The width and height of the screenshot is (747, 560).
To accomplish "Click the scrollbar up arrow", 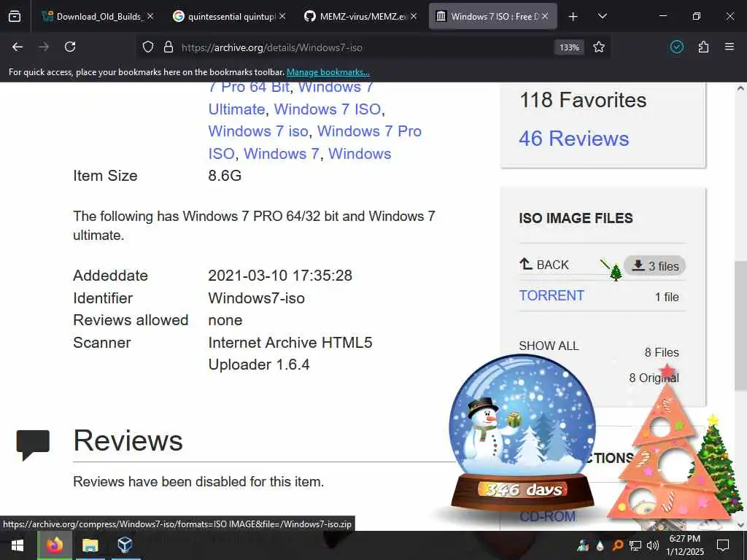I will [741, 88].
